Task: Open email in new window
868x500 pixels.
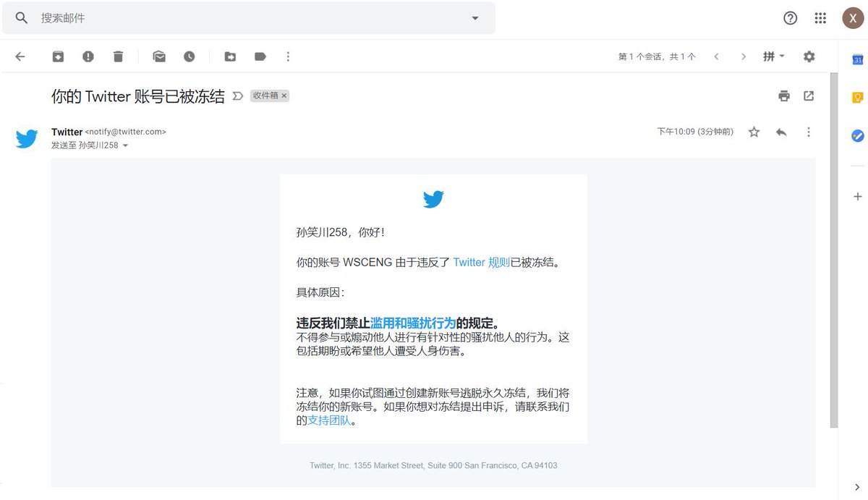Action: pos(809,96)
